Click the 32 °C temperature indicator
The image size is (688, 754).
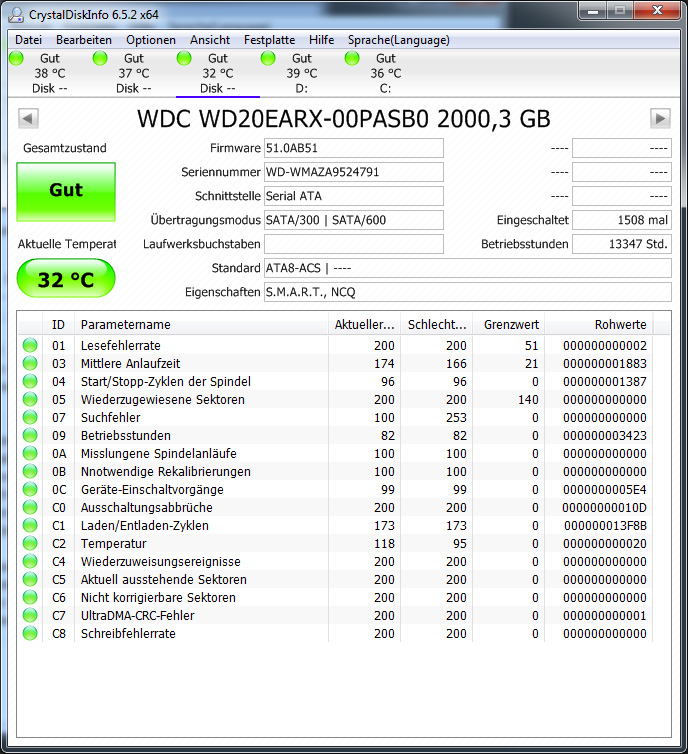66,278
